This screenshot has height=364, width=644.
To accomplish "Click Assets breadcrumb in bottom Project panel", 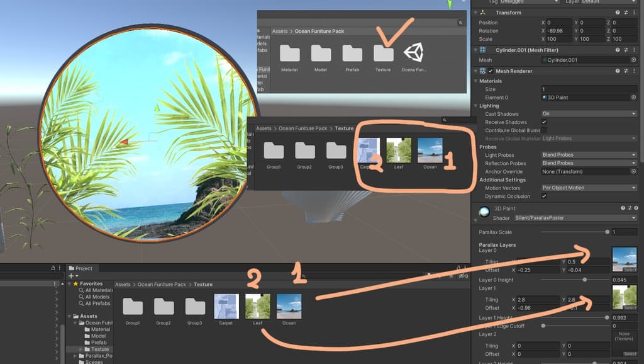I will point(123,285).
